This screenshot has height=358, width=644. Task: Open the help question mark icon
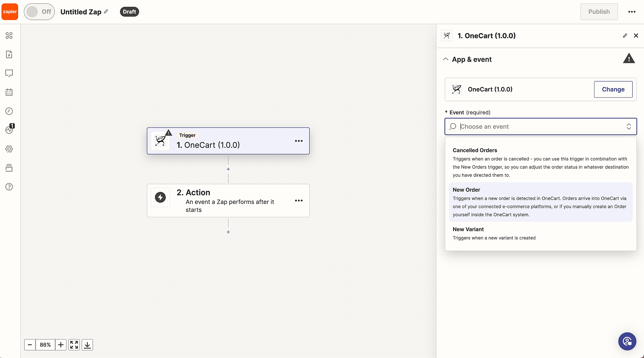(9, 187)
